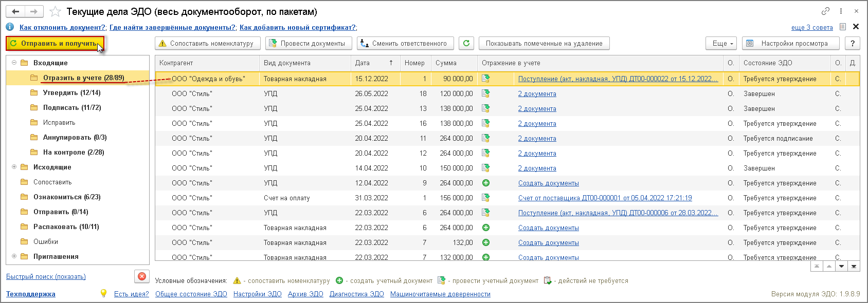Click the red clear quick search icon
This screenshot has height=303, width=868.
click(142, 276)
